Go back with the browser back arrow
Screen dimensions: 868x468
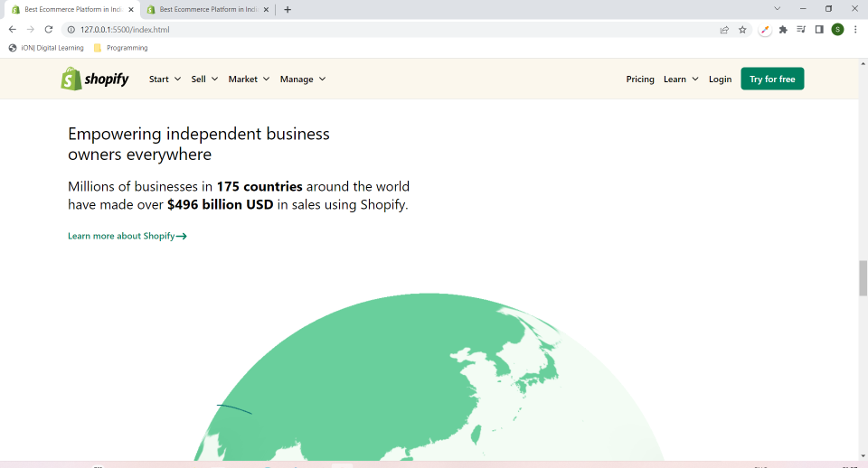(x=12, y=29)
